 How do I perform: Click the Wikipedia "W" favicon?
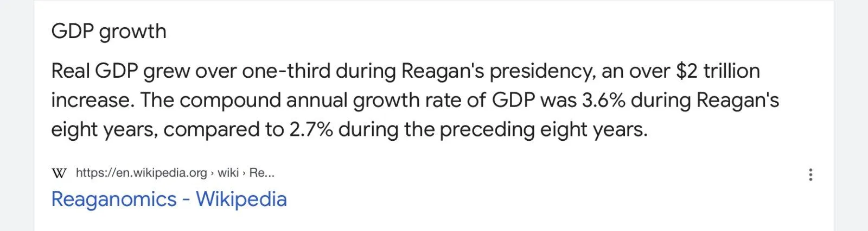click(59, 173)
